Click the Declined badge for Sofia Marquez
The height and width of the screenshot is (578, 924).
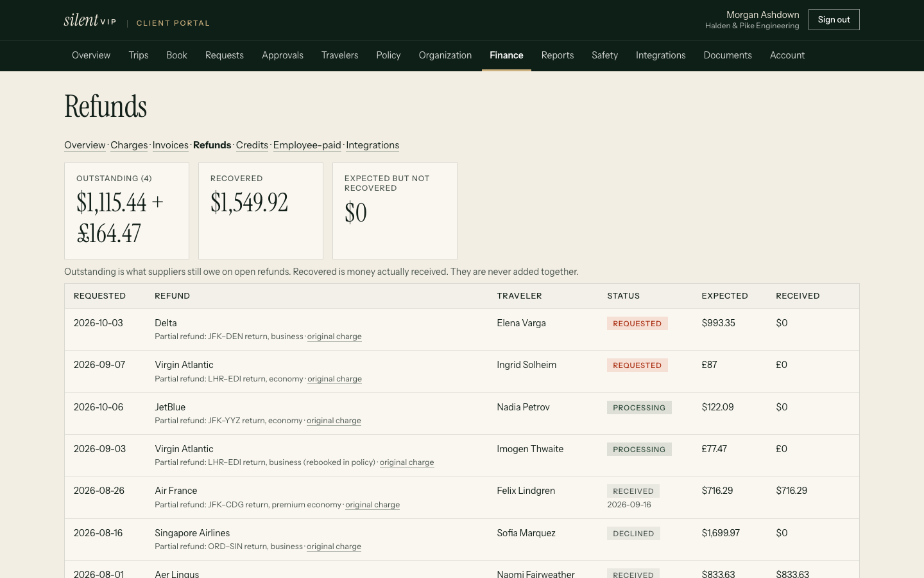pyautogui.click(x=633, y=534)
